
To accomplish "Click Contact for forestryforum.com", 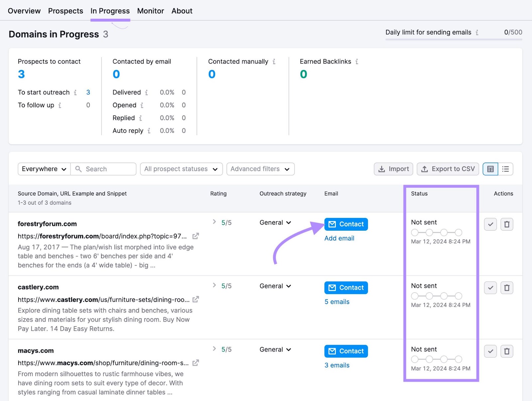I will point(346,224).
